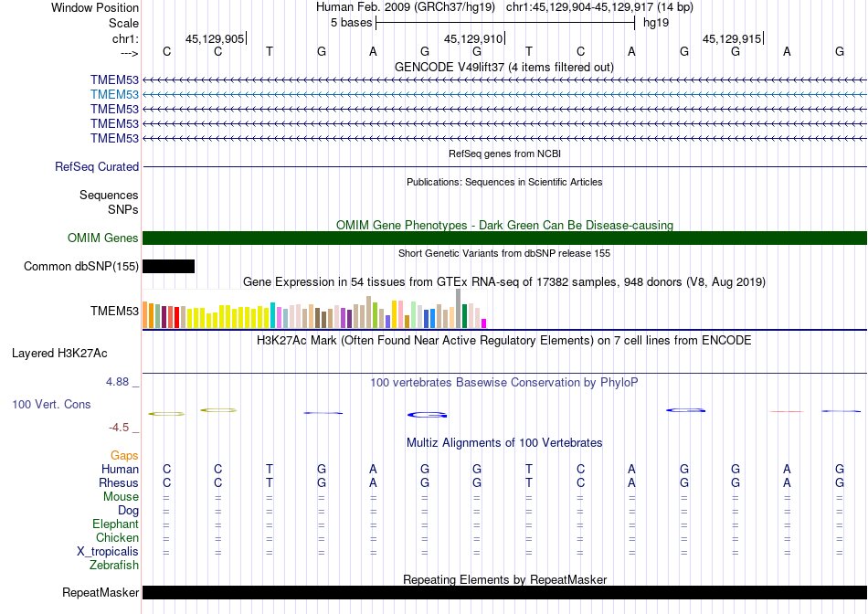Click the black RepeatMasker element bar
This screenshot has width=868, height=614.
coord(504,592)
